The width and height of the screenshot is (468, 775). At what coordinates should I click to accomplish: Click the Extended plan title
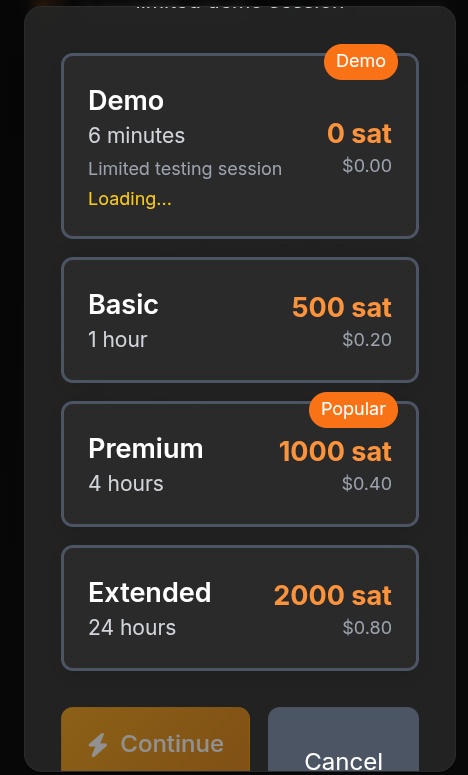(x=150, y=593)
